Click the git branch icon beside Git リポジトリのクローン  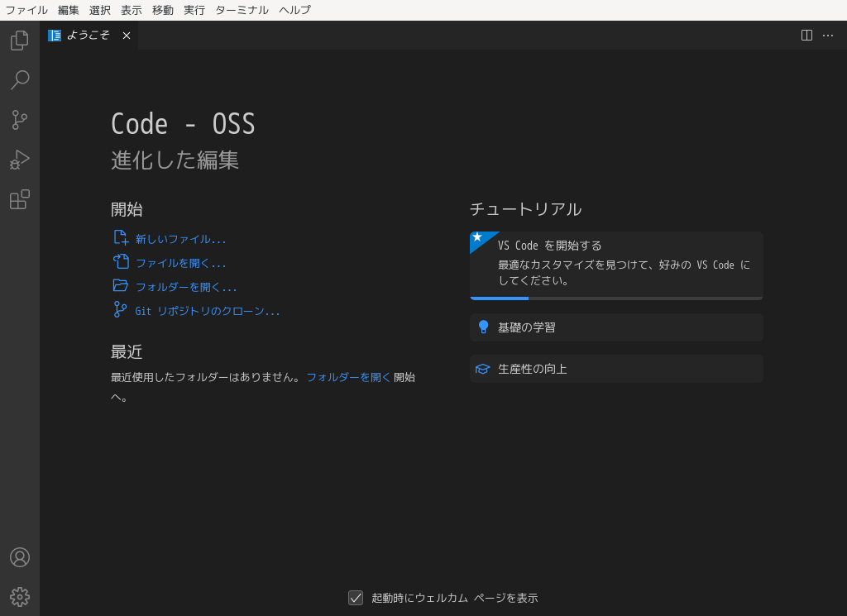pyautogui.click(x=120, y=309)
